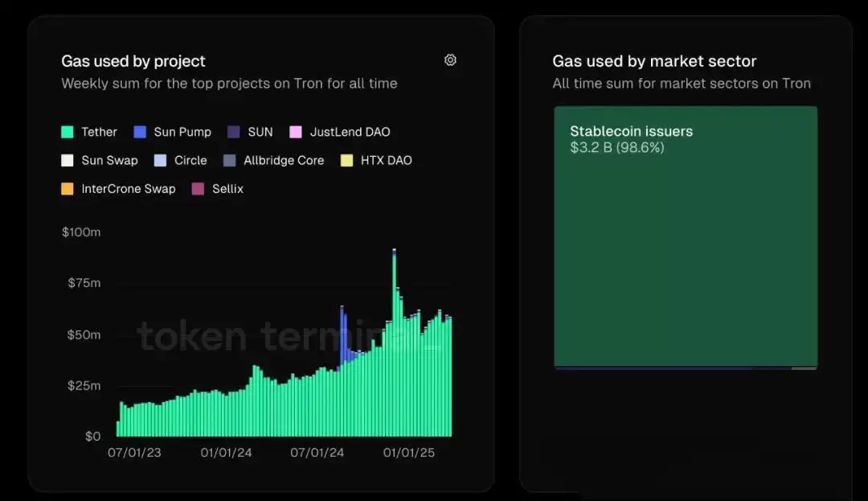Screen dimensions: 868x501
Task: Click the Gas used by project title
Action: [x=133, y=60]
